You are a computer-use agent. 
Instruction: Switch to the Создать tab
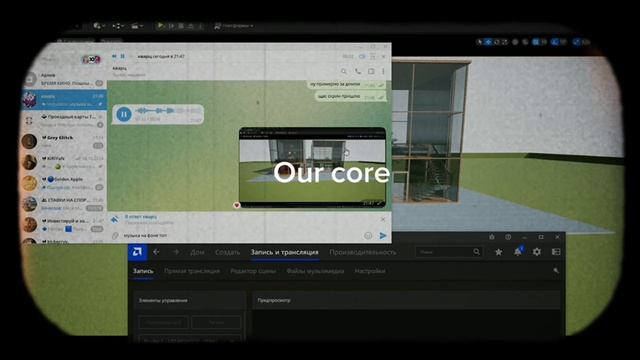click(227, 252)
